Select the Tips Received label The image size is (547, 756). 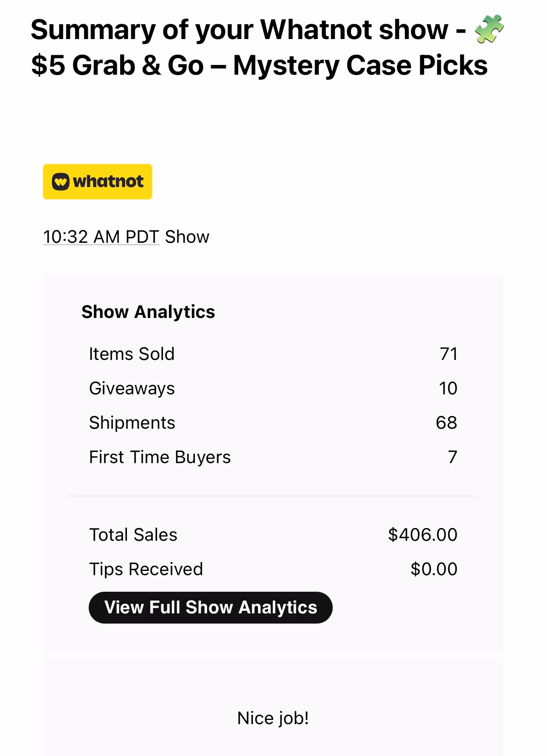(x=146, y=569)
